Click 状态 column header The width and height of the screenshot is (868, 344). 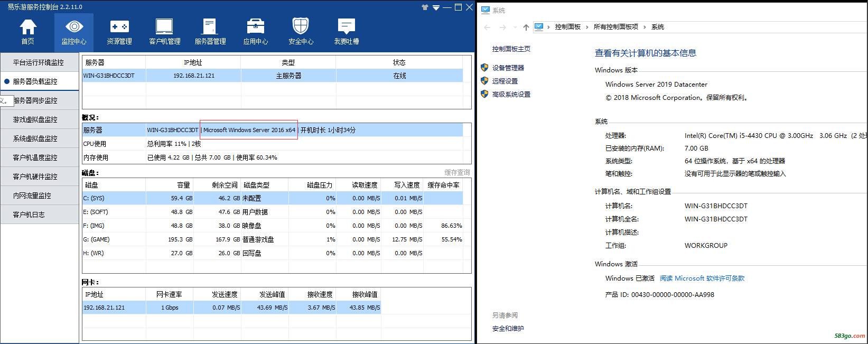coord(399,62)
